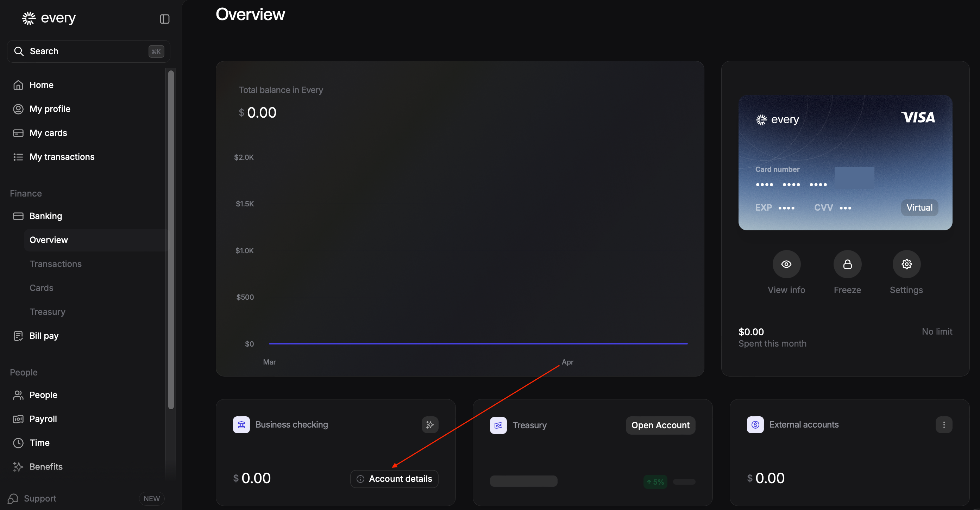Open the Transactions submenu item
Screen dimensions: 980x510
tap(56, 264)
